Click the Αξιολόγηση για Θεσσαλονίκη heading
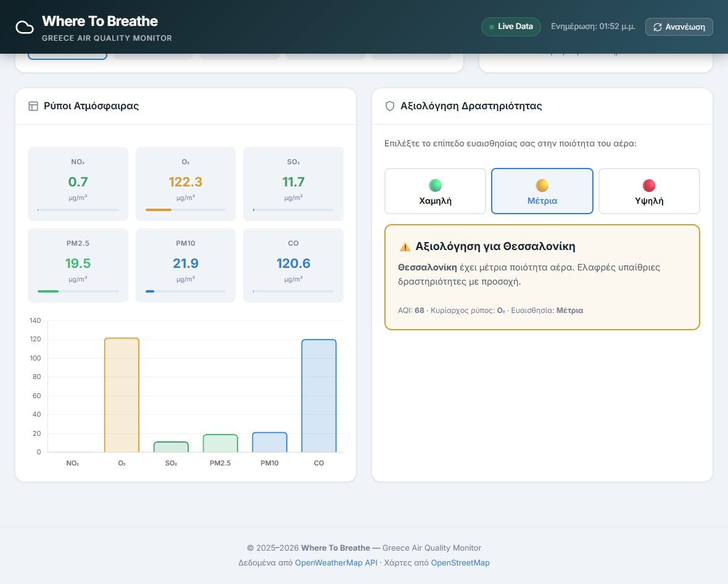The image size is (728, 584). coord(495,246)
